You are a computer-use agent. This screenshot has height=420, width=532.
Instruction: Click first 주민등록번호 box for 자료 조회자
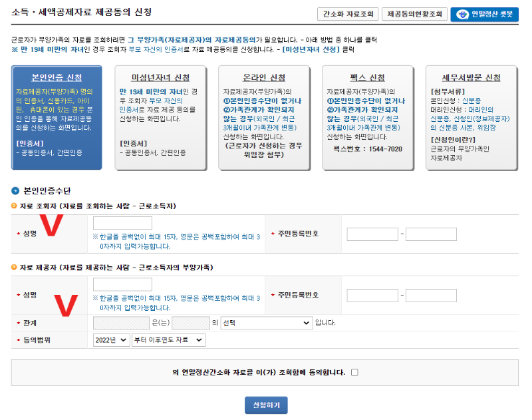(372, 234)
